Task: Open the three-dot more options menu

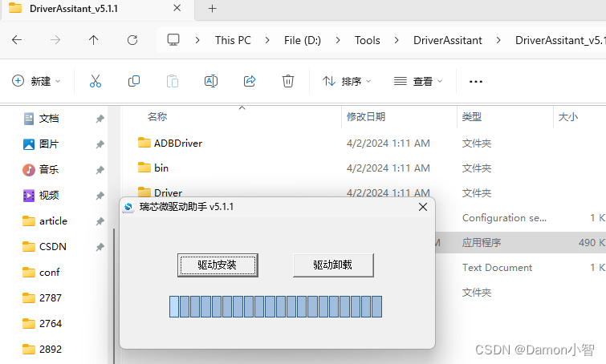Action: (x=475, y=82)
